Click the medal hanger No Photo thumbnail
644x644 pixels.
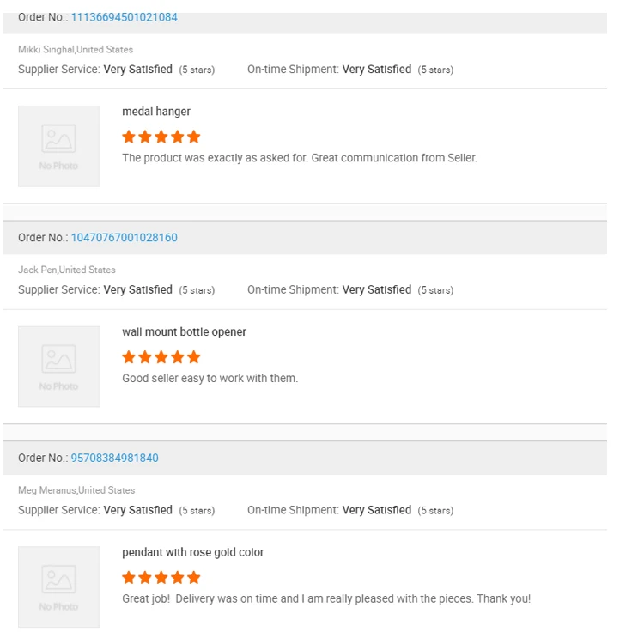58,146
